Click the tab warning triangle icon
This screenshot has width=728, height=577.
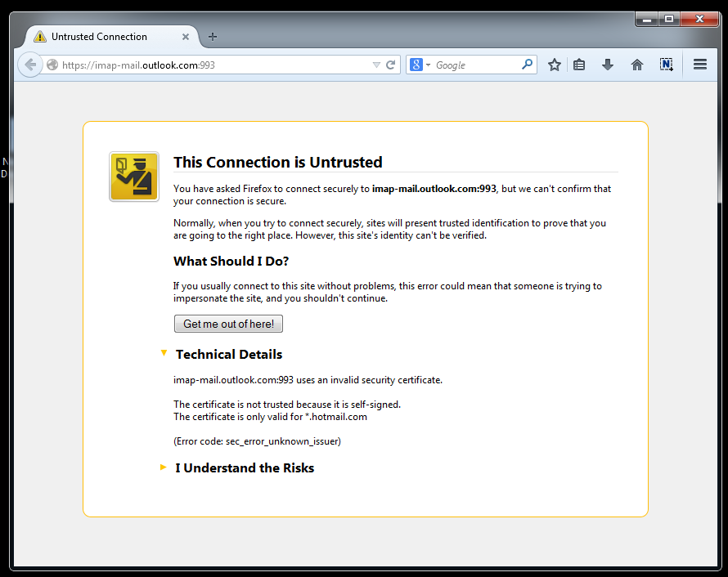coord(40,37)
